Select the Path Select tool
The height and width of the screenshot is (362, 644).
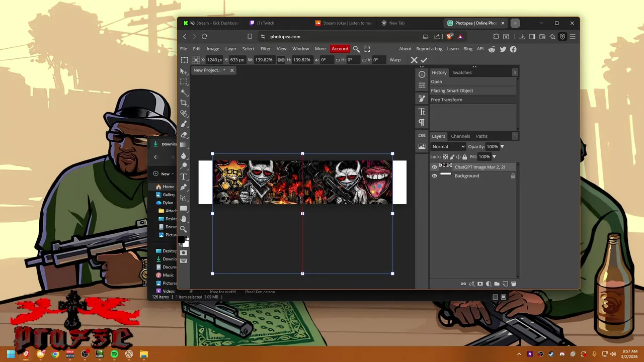click(184, 198)
